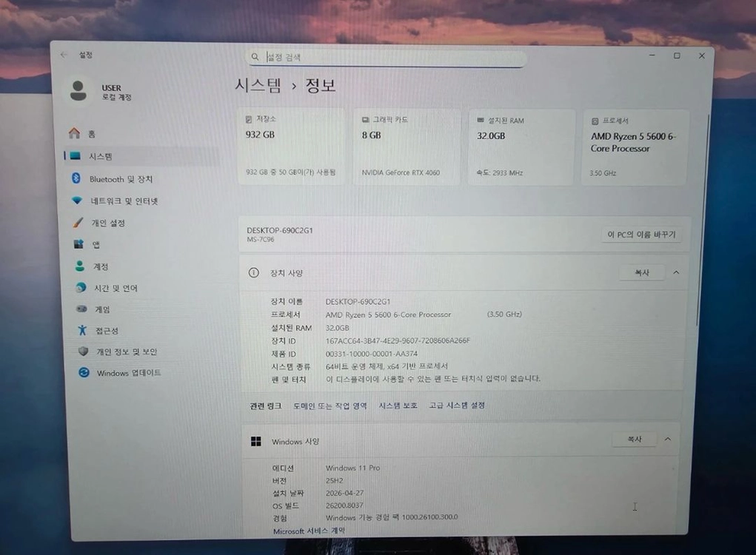Click the 제품 ID value 00331-10000-00001-AA374

[371, 353]
